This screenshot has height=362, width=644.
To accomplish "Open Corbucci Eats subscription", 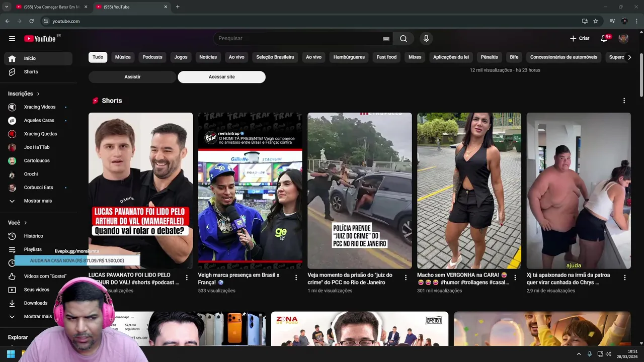I will (x=38, y=188).
